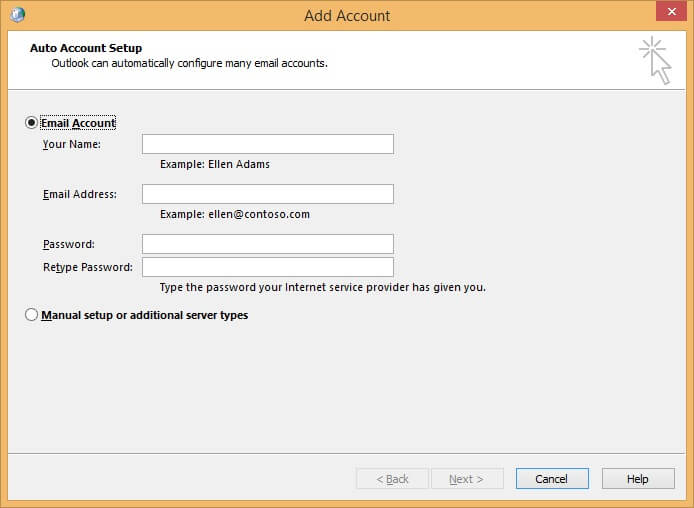
Task: Click into the Retype Password field
Action: [x=267, y=267]
